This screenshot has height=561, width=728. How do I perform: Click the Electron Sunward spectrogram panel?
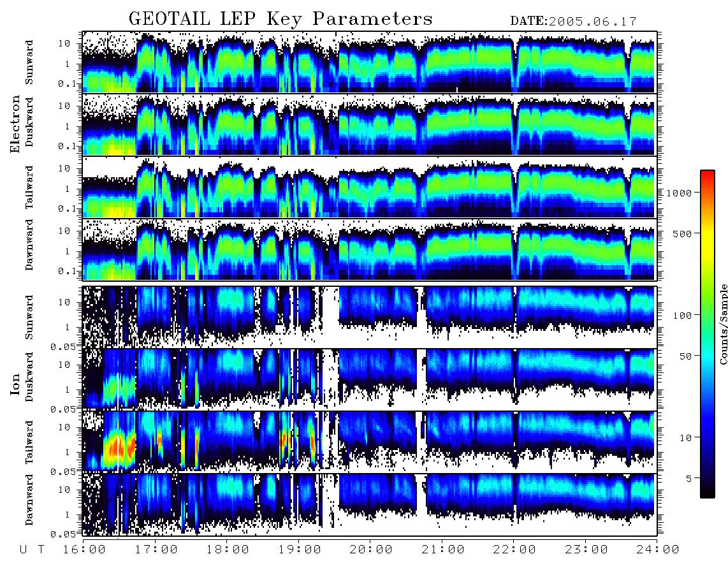click(x=370, y=62)
